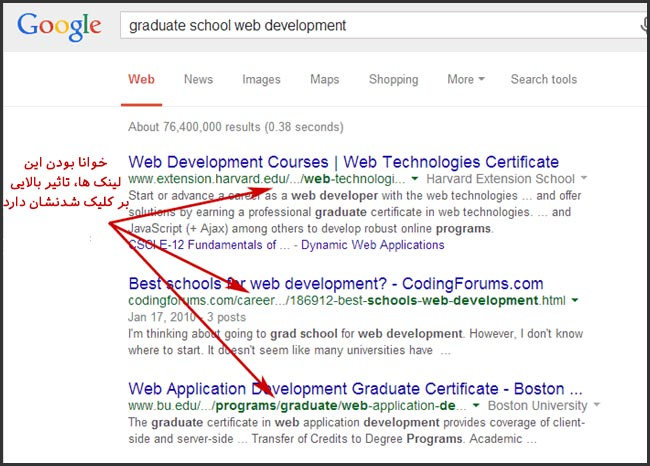Open Web Application Development Boston result

click(x=355, y=389)
